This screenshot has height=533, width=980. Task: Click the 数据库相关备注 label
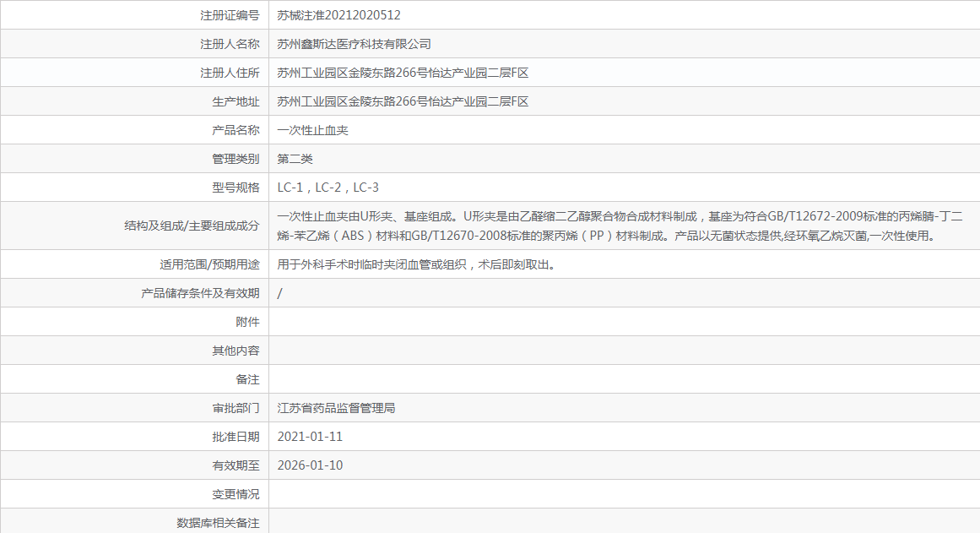pos(218,523)
